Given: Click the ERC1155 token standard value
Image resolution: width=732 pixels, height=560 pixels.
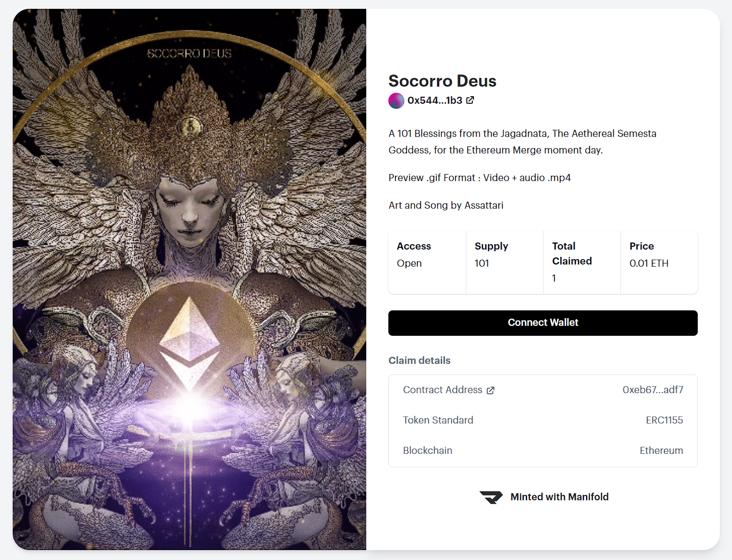Looking at the screenshot, I should pyautogui.click(x=664, y=420).
